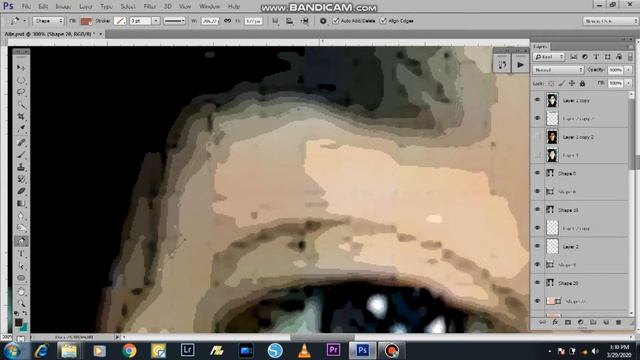This screenshot has height=360, width=640.
Task: Open the stroke line type dropdown
Action: click(174, 21)
